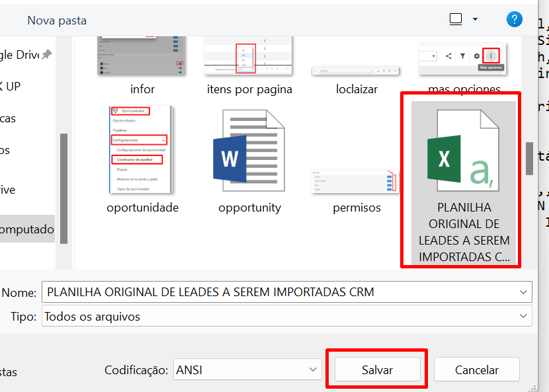Click the 'permisos' file name label
Screen dimensions: 549x392
[x=357, y=208]
